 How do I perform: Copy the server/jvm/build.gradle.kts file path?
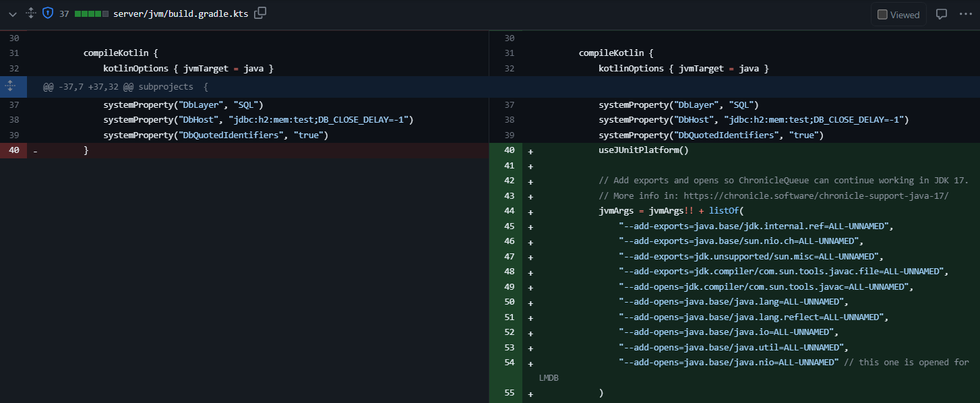[x=260, y=13]
